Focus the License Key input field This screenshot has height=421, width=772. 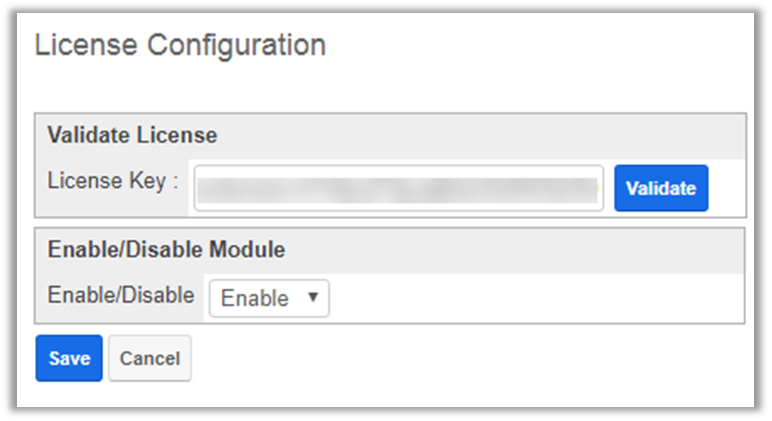[398, 188]
